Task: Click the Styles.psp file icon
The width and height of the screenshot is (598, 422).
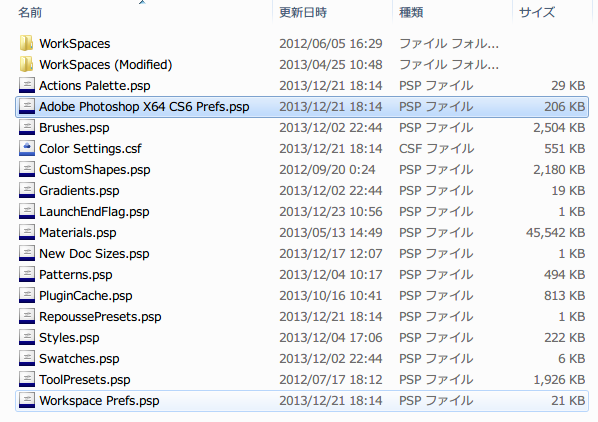Action: pos(27,337)
